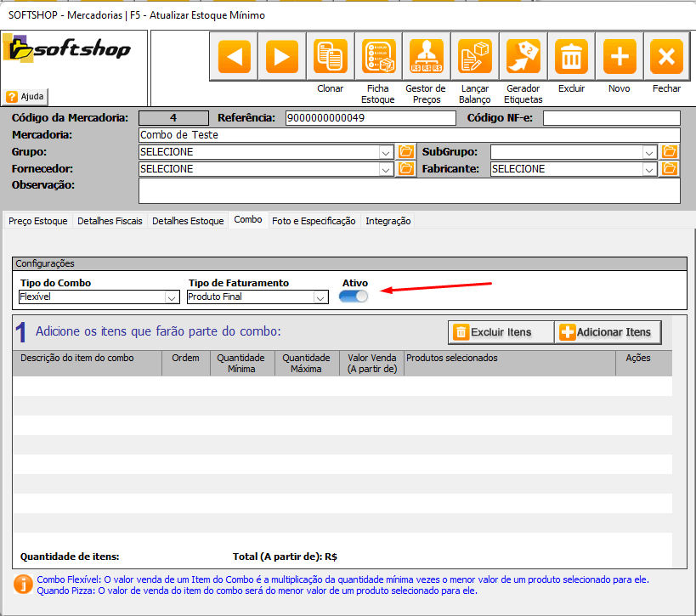Click the Mercadoria name input field

(x=408, y=135)
